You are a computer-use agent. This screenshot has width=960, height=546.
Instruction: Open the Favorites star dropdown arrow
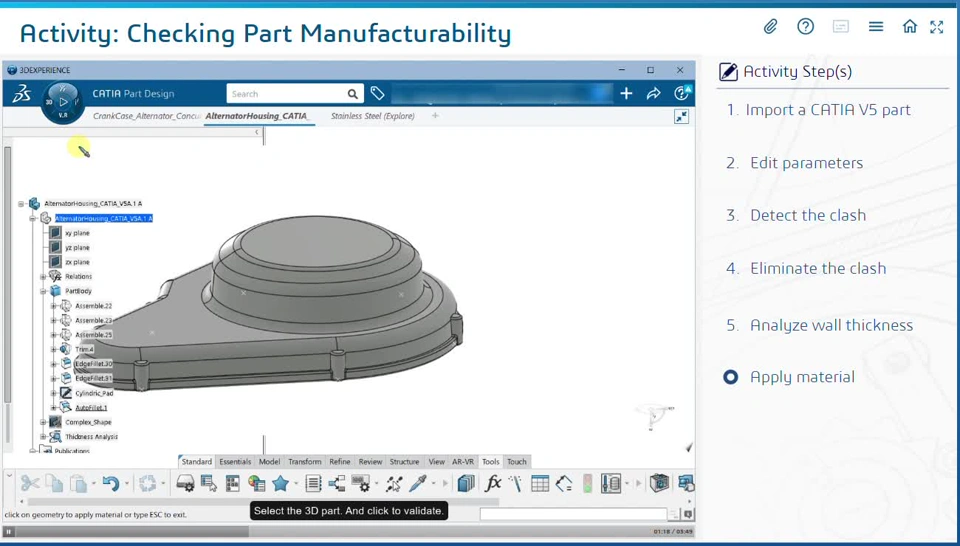tap(296, 484)
